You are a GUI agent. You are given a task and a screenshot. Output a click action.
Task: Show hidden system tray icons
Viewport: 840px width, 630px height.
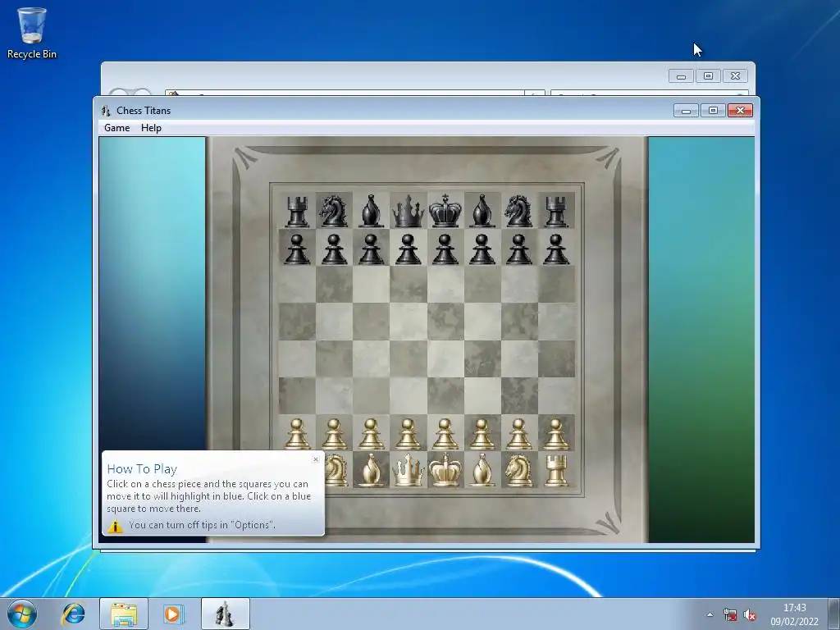[x=710, y=614]
